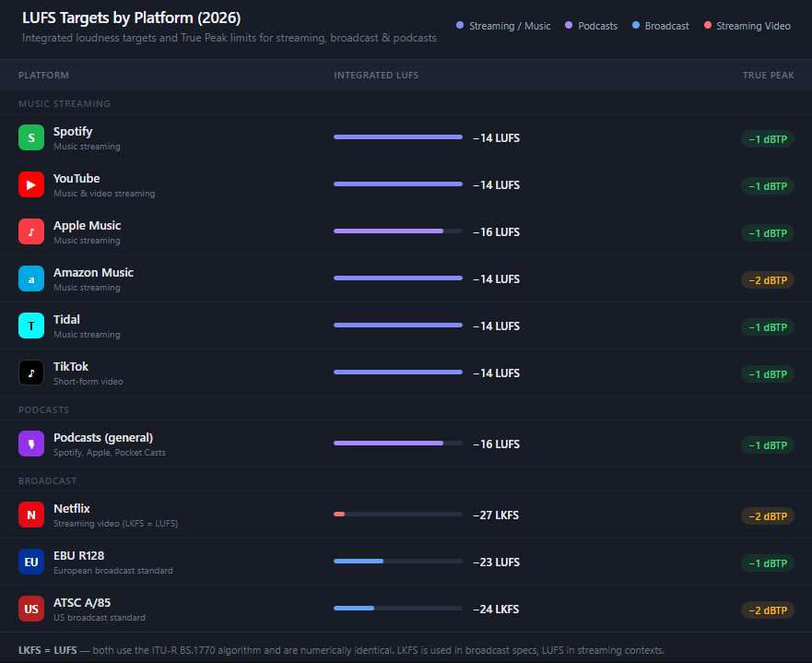Click the Spotify loudness bar
Image resolution: width=812 pixels, height=663 pixels.
coord(398,137)
